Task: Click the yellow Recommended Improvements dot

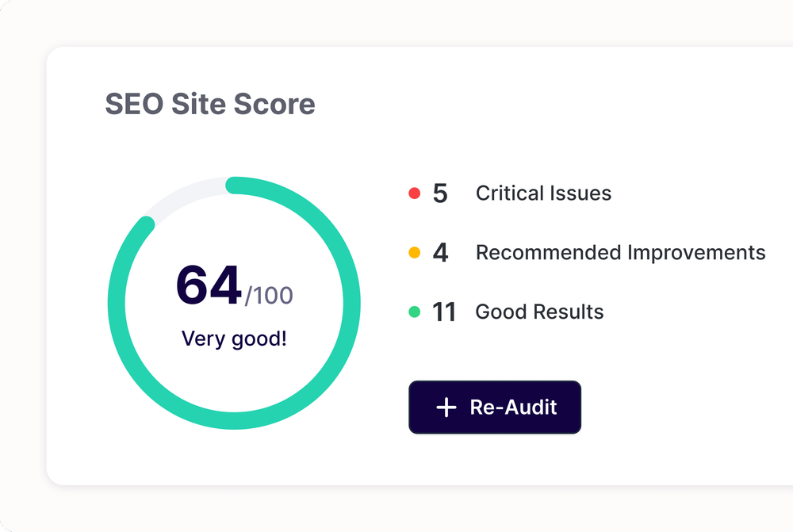Action: point(414,252)
